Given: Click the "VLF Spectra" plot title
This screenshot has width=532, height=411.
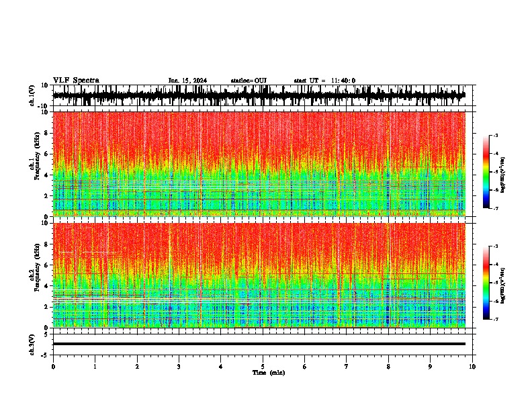Looking at the screenshot, I should click(76, 81).
